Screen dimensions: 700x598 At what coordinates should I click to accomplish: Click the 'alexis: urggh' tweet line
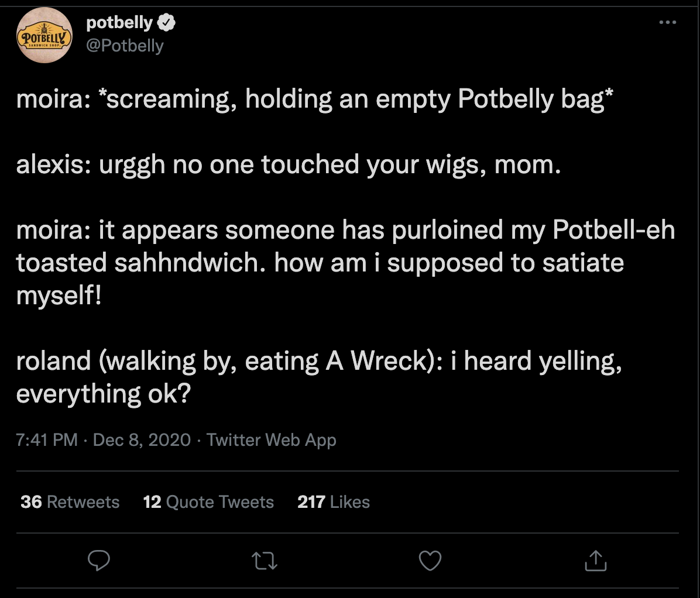pos(289,166)
